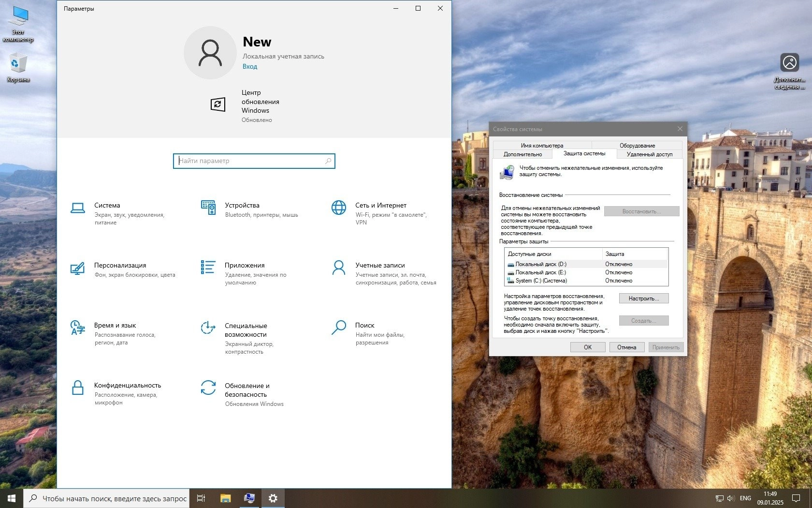Viewport: 812px width, 508px height.
Task: Click the Вход sign-in link
Action: coord(250,67)
